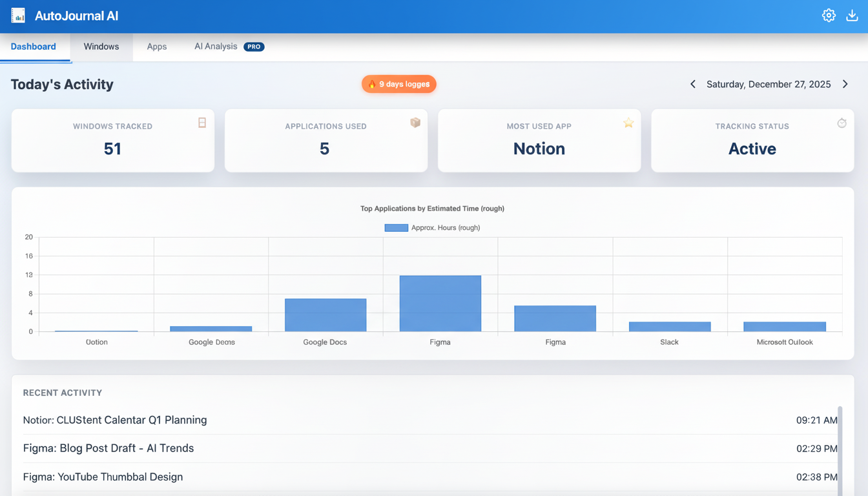Click the flame icon in the streak badge
Screen dimensions: 868x496
click(x=373, y=84)
